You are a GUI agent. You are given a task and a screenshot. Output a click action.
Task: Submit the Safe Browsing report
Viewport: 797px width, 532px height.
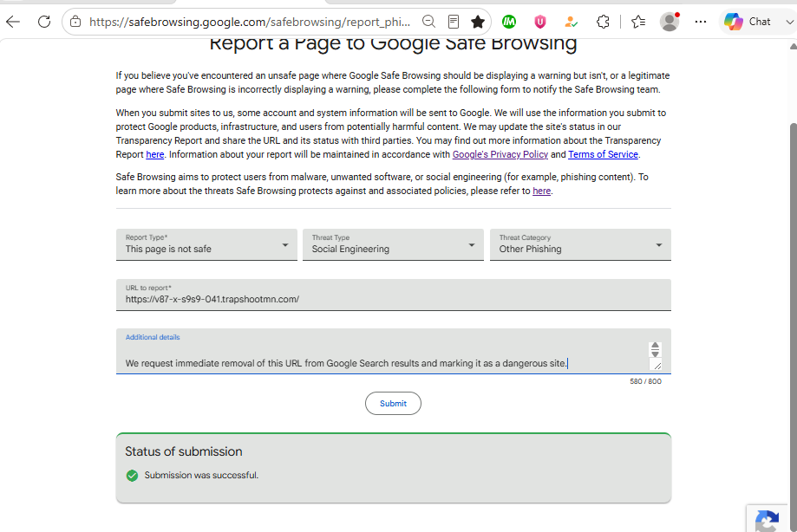coord(393,404)
